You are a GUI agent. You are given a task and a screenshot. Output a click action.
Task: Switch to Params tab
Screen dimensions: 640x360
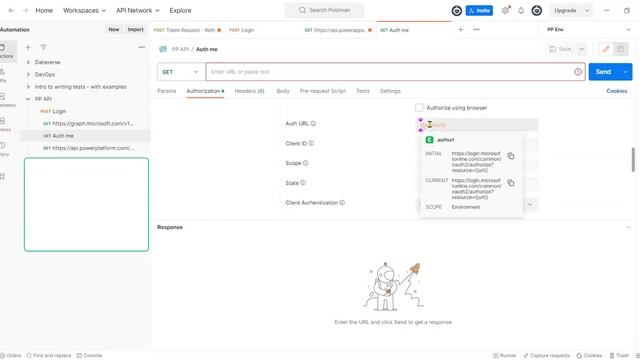(x=167, y=91)
